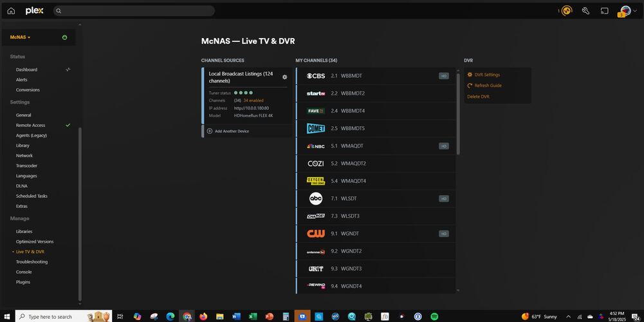Focus the Plex search field

pyautogui.click(x=134, y=11)
